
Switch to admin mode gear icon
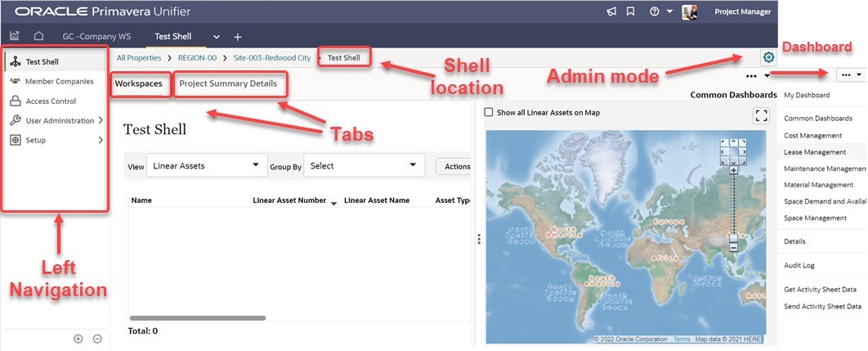click(x=769, y=57)
